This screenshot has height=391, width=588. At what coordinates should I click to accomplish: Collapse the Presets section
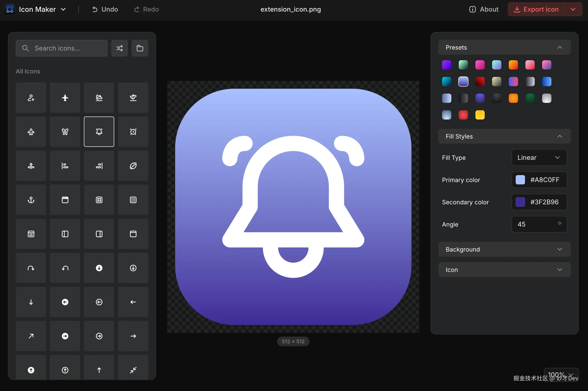pos(504,47)
